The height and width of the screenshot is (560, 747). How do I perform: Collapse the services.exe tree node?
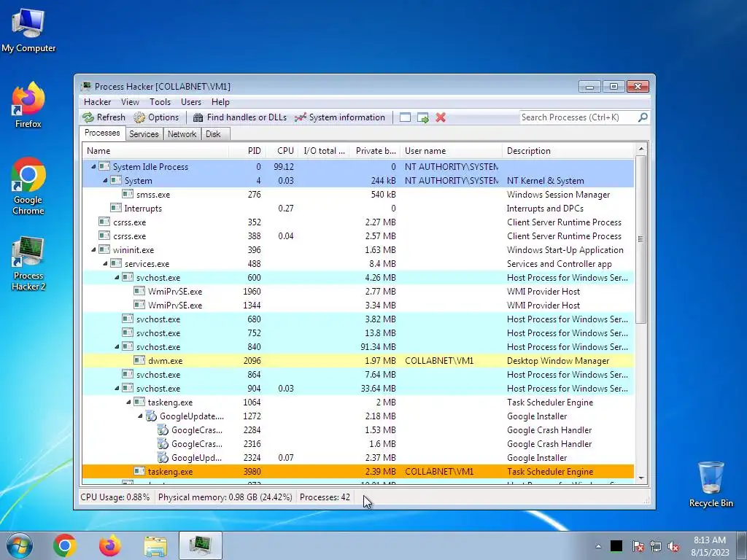coord(105,264)
